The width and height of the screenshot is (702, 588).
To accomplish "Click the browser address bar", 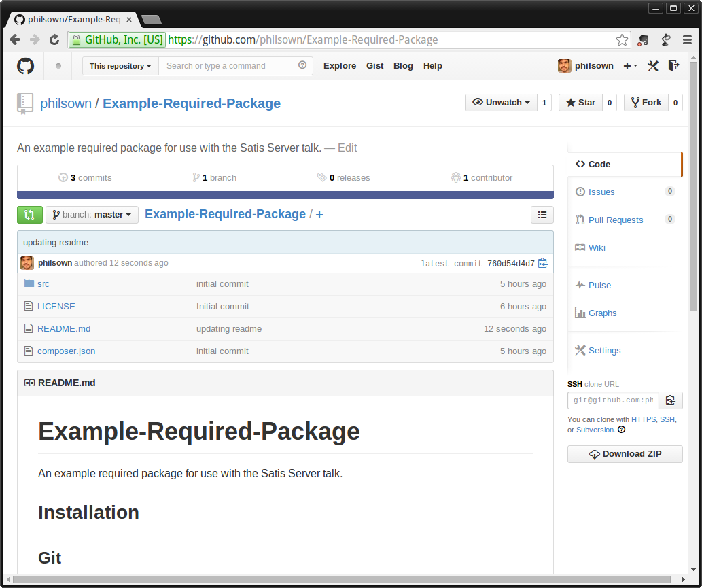I will (349, 40).
